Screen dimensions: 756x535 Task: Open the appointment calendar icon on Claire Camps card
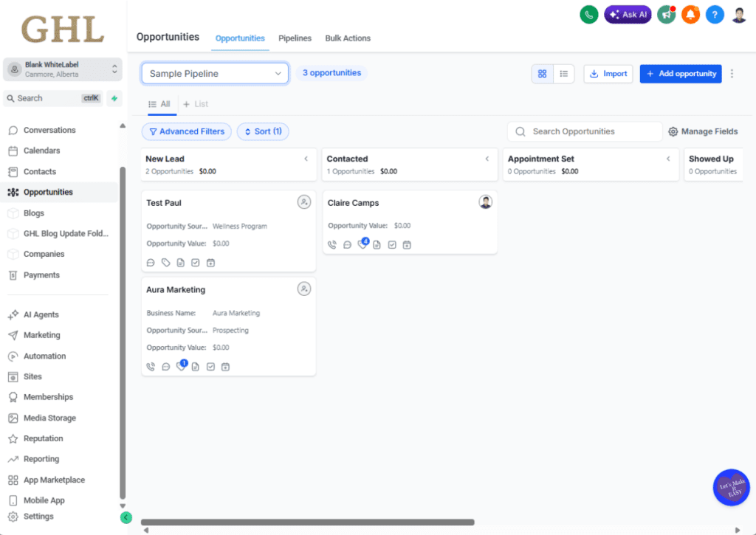point(407,244)
